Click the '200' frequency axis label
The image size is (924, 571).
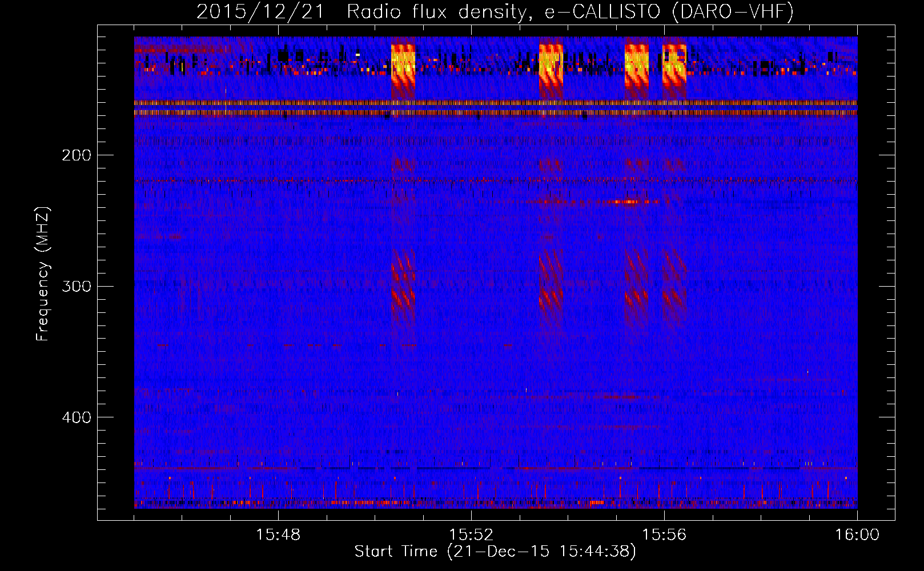tap(76, 155)
